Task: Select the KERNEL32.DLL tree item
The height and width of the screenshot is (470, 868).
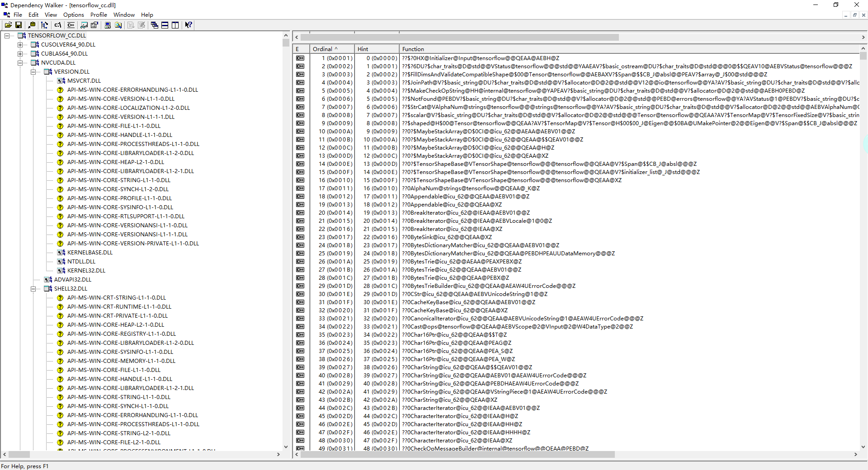Action: point(86,271)
